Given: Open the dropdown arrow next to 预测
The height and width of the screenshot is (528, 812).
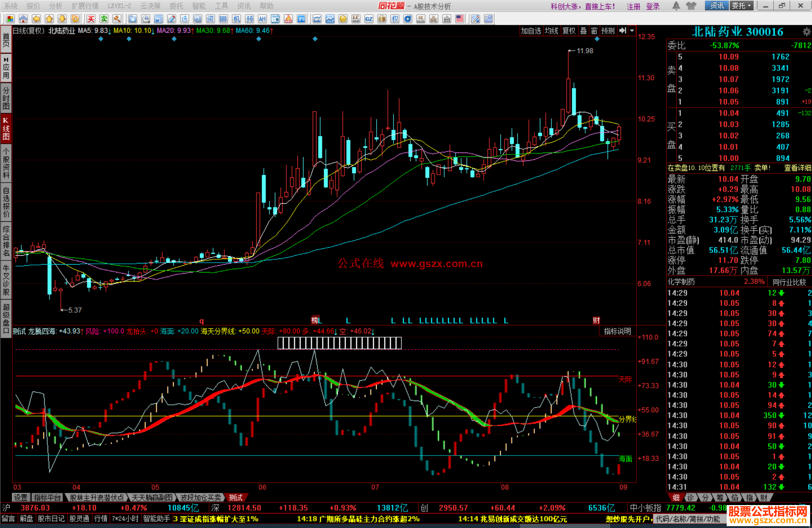Looking at the screenshot, I should point(632,31).
